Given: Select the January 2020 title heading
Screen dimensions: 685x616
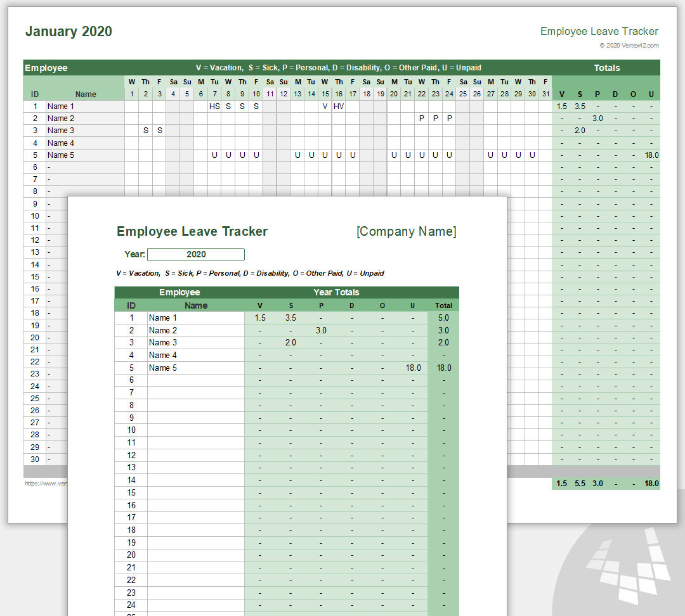Looking at the screenshot, I should click(x=68, y=31).
